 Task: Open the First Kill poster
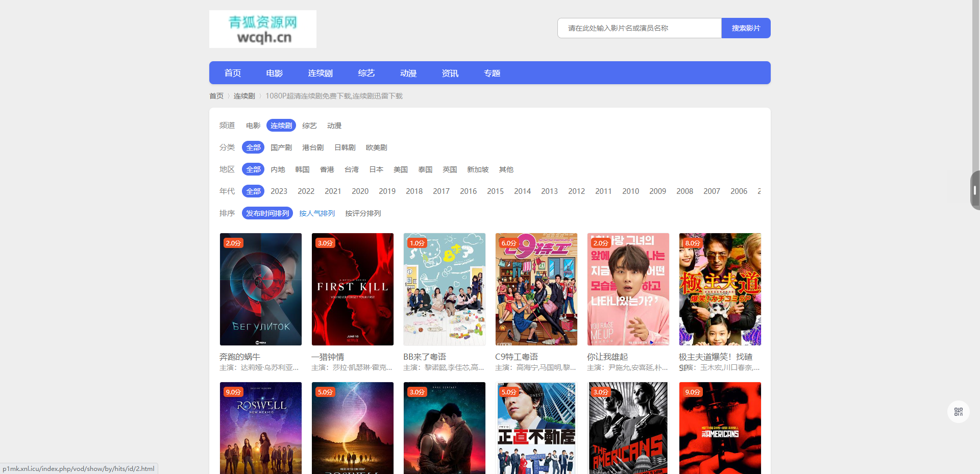click(353, 289)
